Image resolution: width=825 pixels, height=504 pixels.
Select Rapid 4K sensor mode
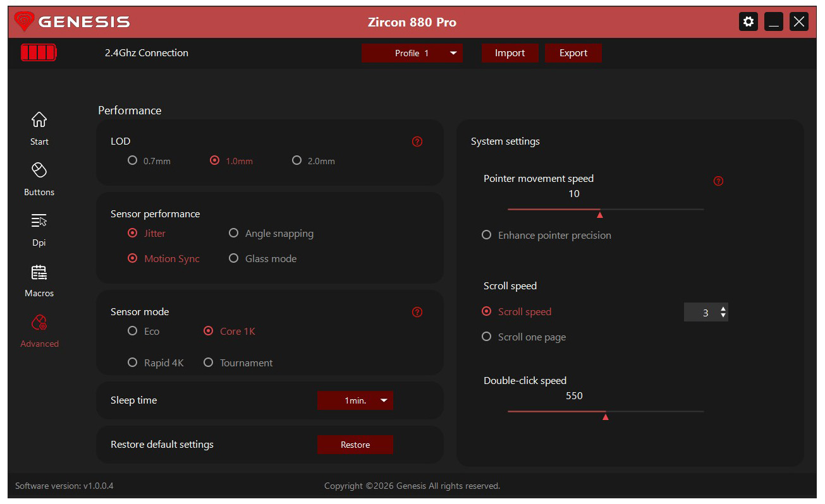click(x=156, y=363)
